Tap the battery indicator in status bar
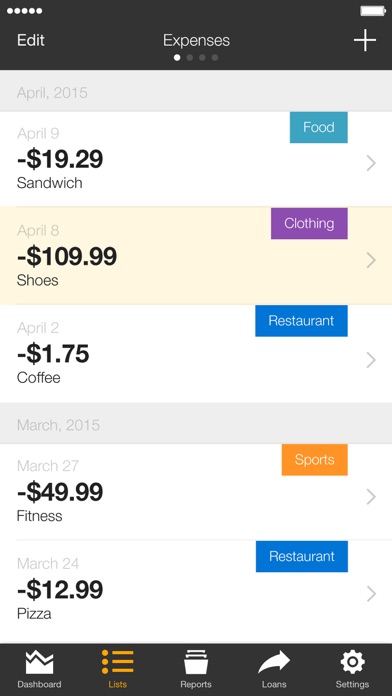 373,11
